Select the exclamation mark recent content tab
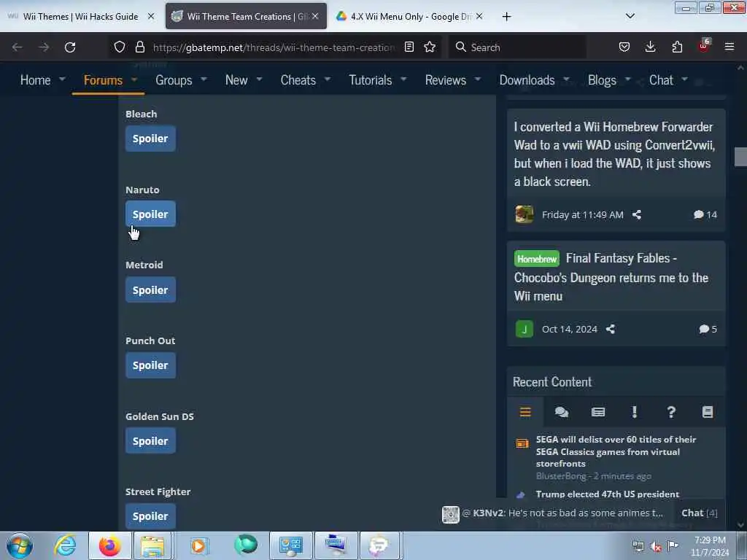This screenshot has height=560, width=747. (x=634, y=412)
